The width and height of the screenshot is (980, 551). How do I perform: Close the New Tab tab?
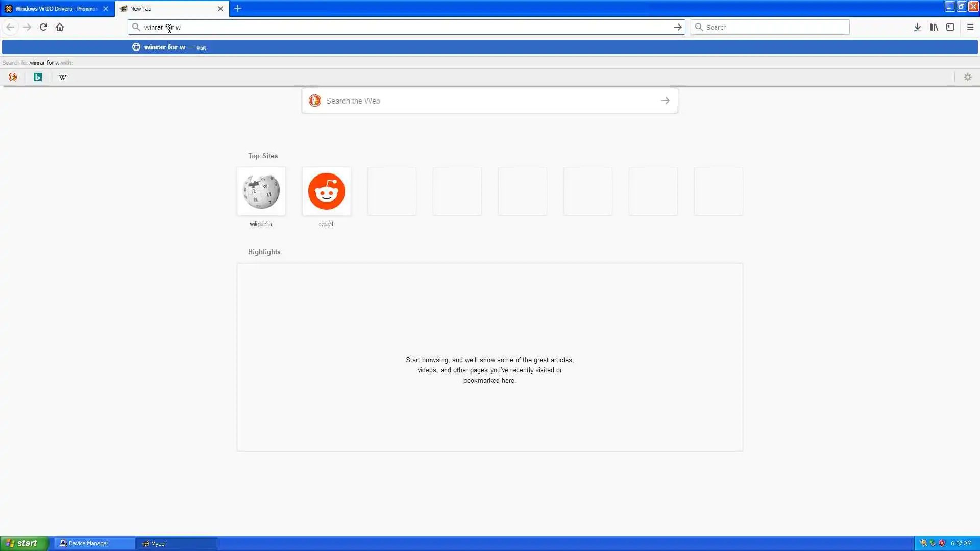coord(220,9)
